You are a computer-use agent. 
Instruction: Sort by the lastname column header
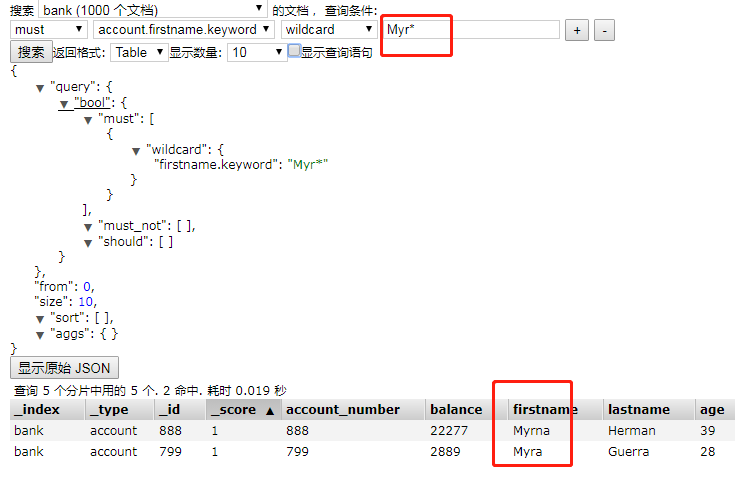649,410
